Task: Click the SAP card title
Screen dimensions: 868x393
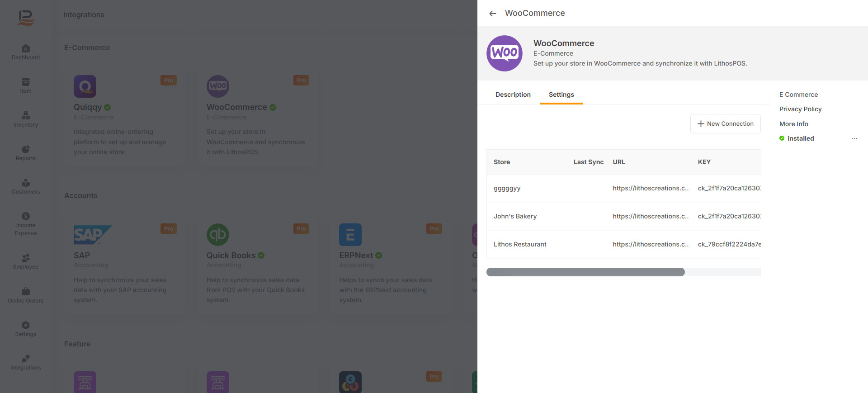Action: (x=82, y=256)
